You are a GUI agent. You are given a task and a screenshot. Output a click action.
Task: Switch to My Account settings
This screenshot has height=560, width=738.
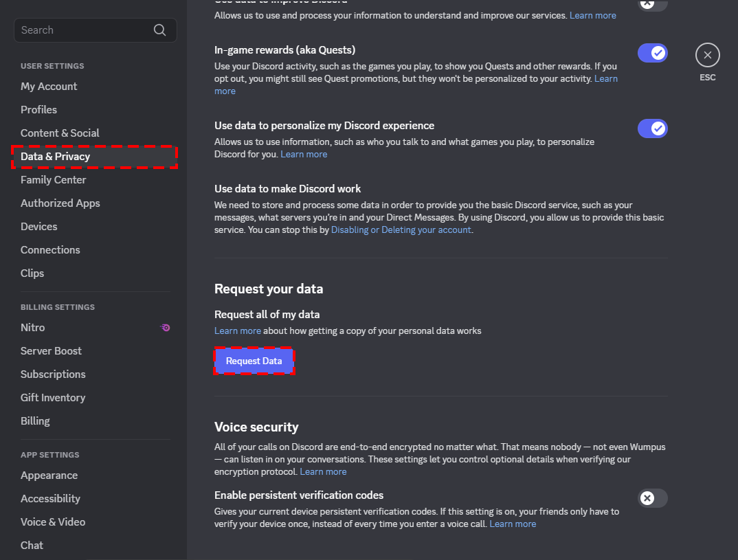[49, 86]
